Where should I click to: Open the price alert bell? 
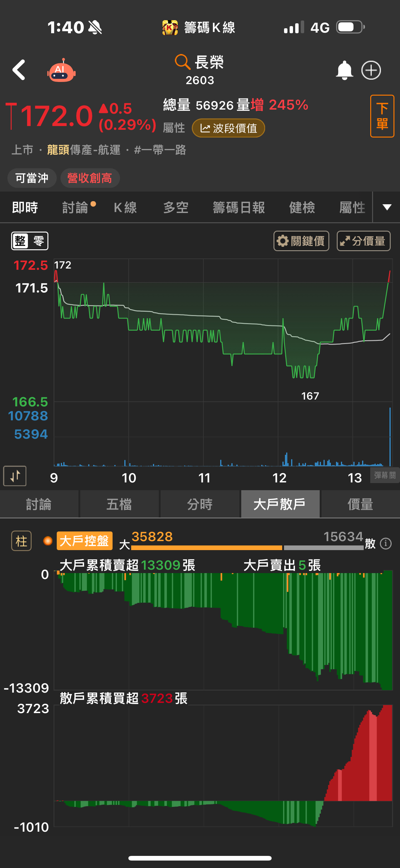pos(344,70)
